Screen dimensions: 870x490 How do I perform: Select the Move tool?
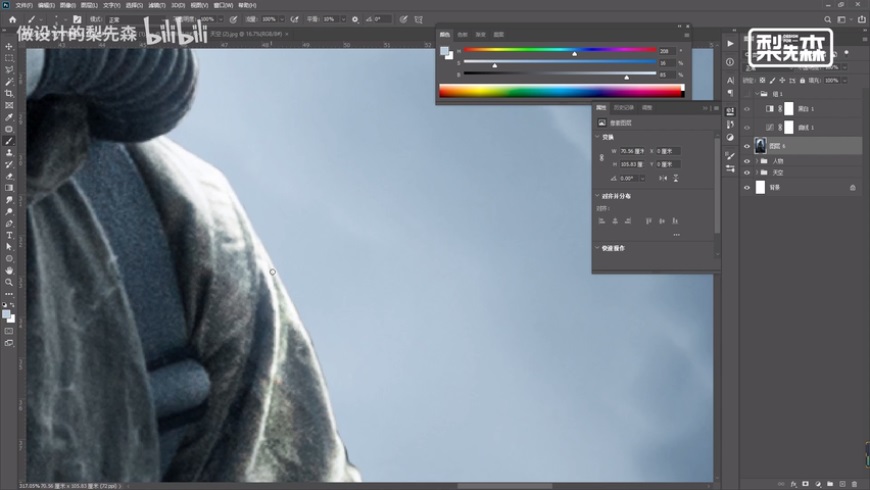pyautogui.click(x=9, y=46)
